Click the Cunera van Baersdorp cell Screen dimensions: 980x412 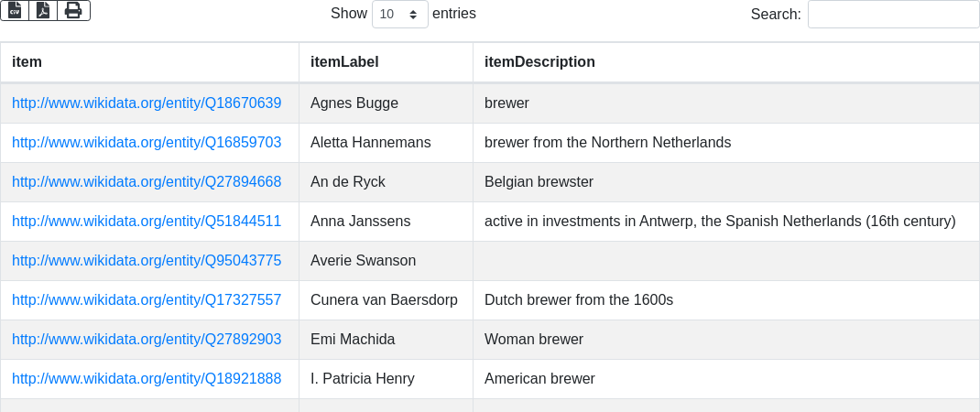384,300
